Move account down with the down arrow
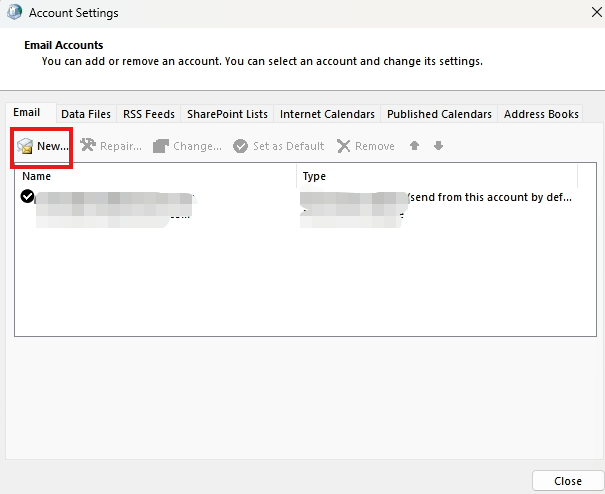Screen dimensions: 605x494 [x=438, y=146]
